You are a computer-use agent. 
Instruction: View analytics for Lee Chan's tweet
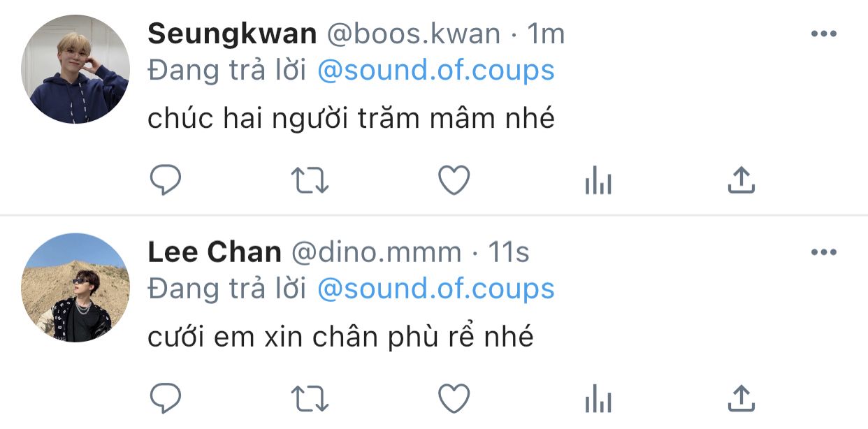pos(598,400)
